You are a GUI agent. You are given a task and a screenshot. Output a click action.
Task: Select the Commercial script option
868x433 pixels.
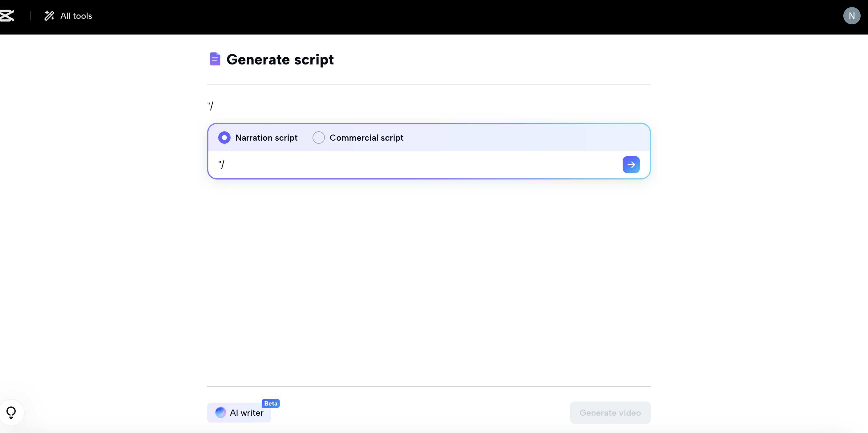point(318,138)
